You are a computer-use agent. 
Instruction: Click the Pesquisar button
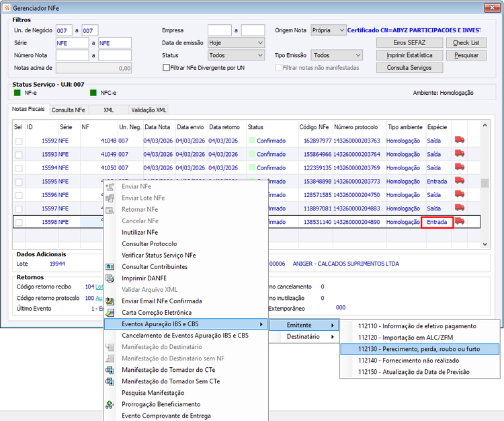tap(466, 55)
